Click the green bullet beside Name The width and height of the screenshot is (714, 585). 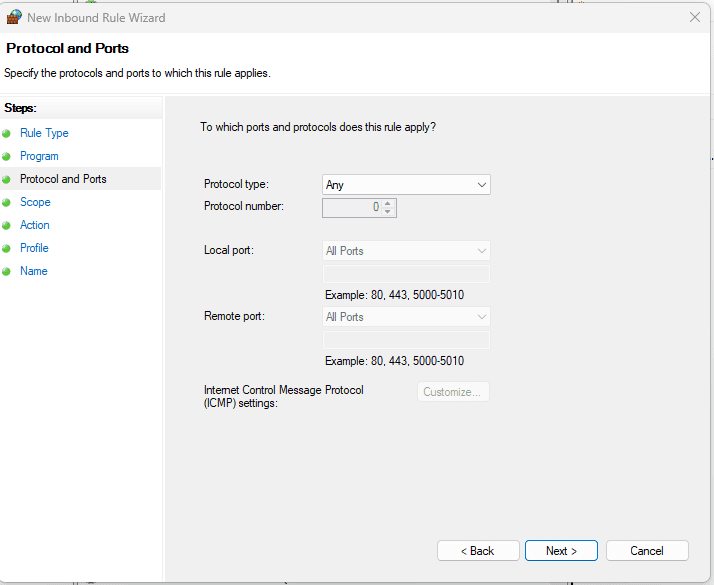(6, 272)
